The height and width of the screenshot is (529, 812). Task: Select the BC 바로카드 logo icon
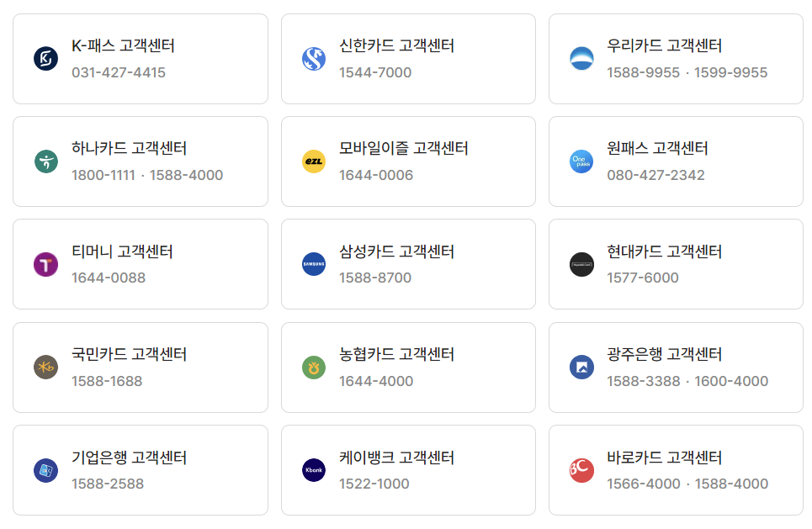(581, 470)
